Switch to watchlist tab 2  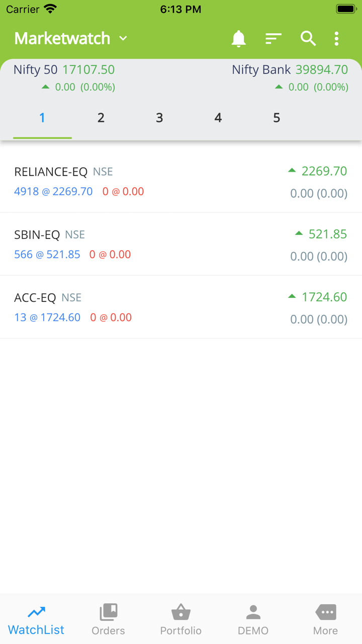pyautogui.click(x=101, y=118)
